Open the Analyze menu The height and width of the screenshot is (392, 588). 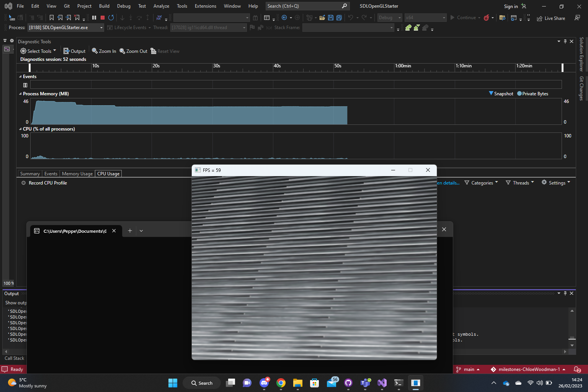(161, 6)
